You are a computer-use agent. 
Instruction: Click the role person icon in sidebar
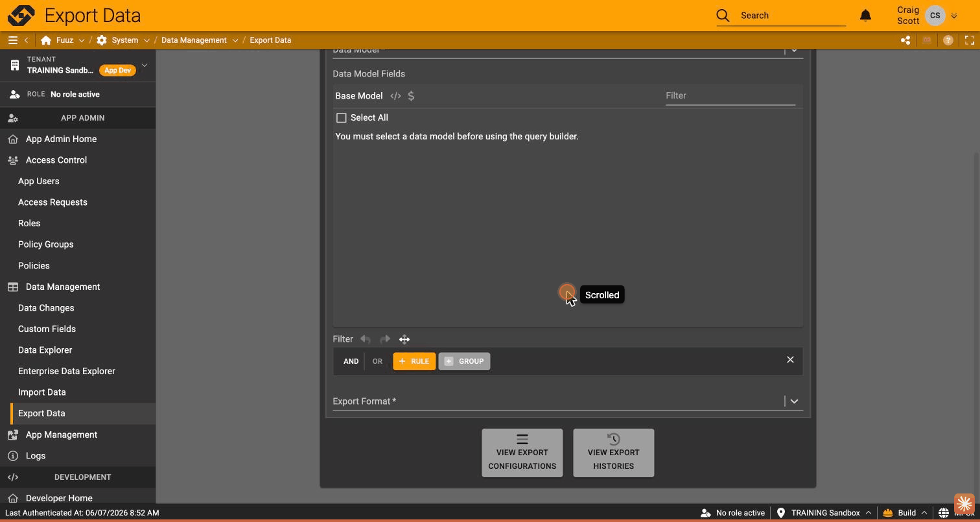pyautogui.click(x=15, y=95)
